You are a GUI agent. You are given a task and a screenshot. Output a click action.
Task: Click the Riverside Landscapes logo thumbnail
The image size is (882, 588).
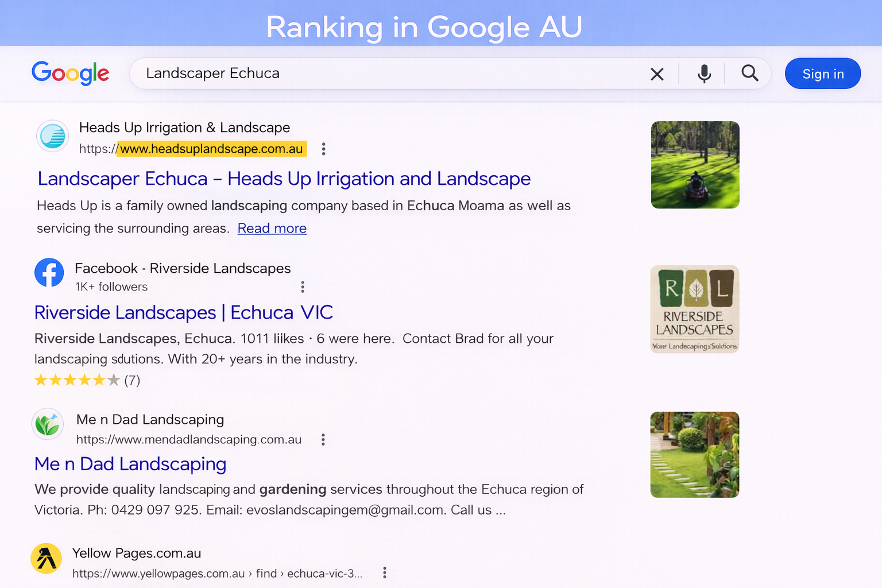(694, 309)
